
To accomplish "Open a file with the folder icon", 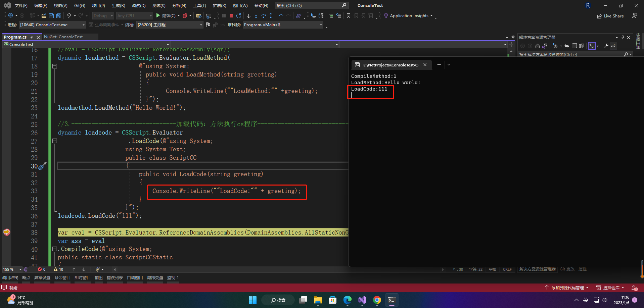I will click(44, 16).
